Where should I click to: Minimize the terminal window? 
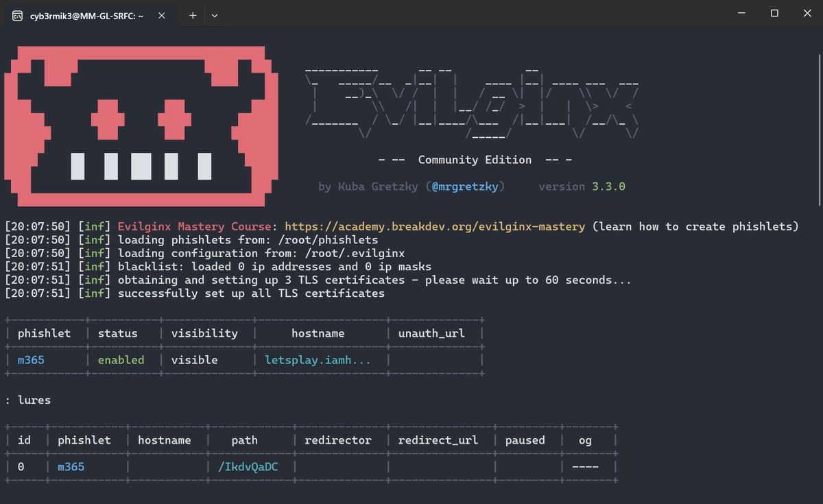coord(743,13)
